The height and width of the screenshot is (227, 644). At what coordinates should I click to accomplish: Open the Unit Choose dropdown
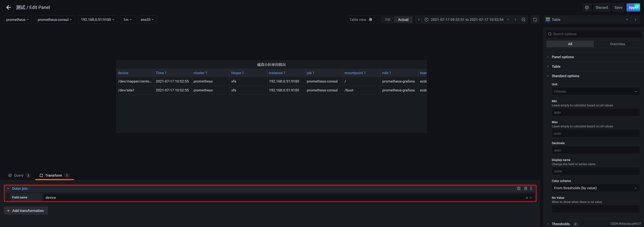pos(595,91)
